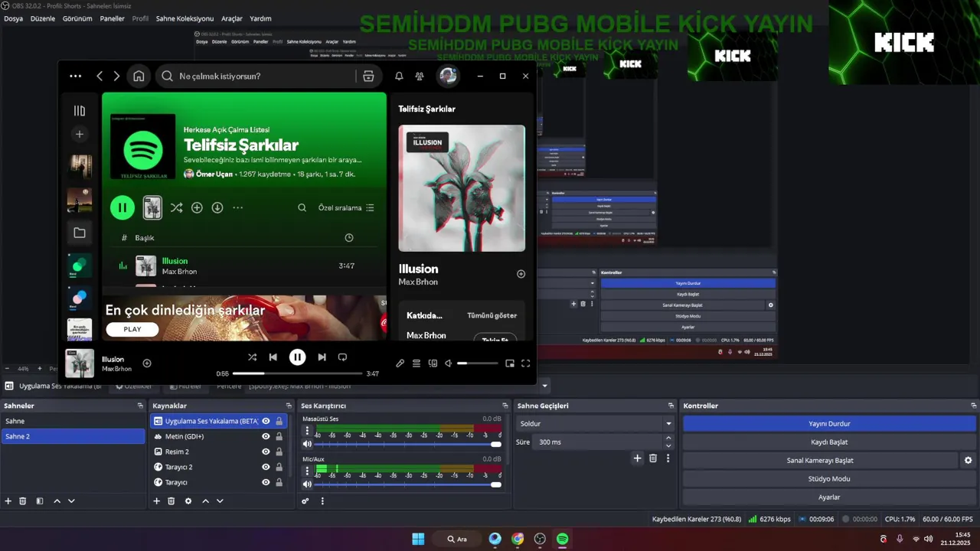Screen dimensions: 980x551
Task: Navigate back in Spotify
Action: [x=100, y=76]
